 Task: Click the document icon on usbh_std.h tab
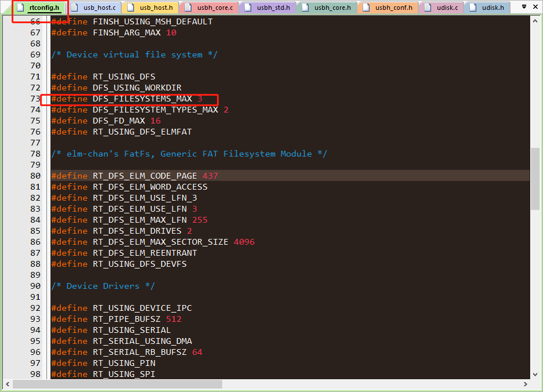[248, 8]
